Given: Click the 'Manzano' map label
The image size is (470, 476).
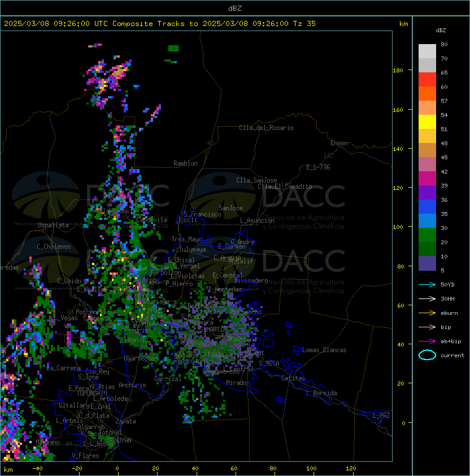Looking at the screenshot, I should (47, 442).
